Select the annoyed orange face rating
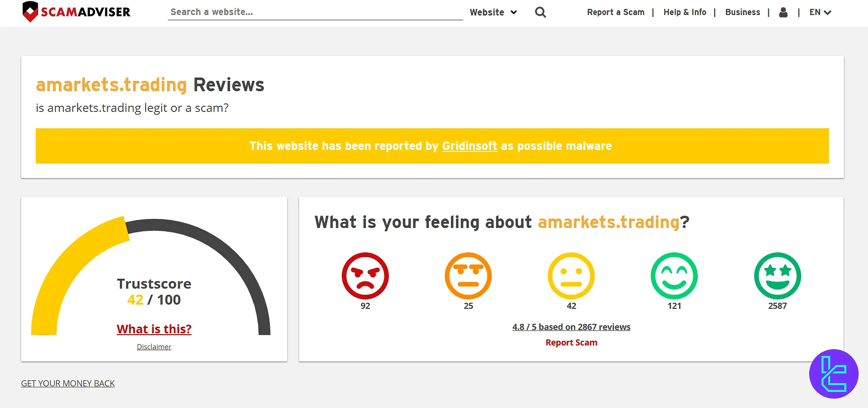This screenshot has height=408, width=868. (468, 276)
